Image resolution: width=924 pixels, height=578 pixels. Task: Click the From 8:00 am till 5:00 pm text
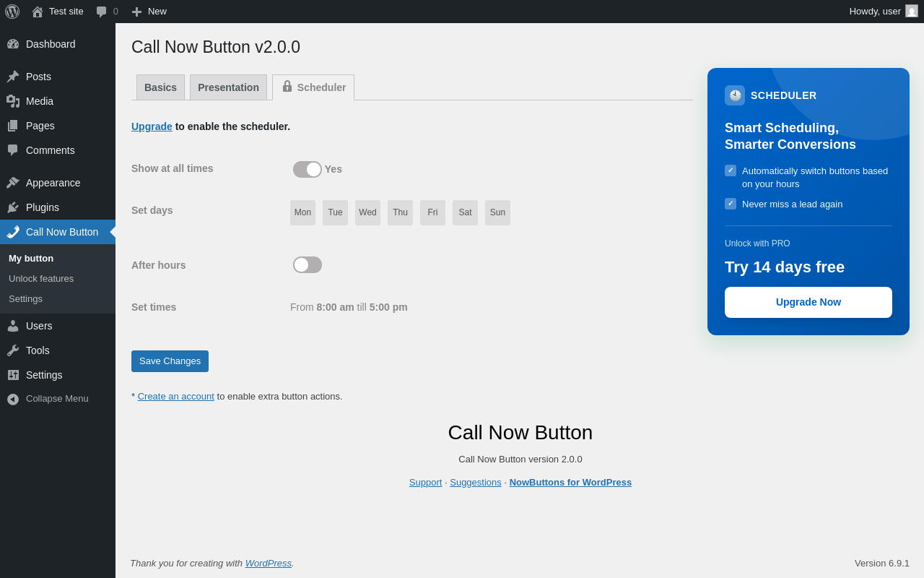pyautogui.click(x=349, y=307)
